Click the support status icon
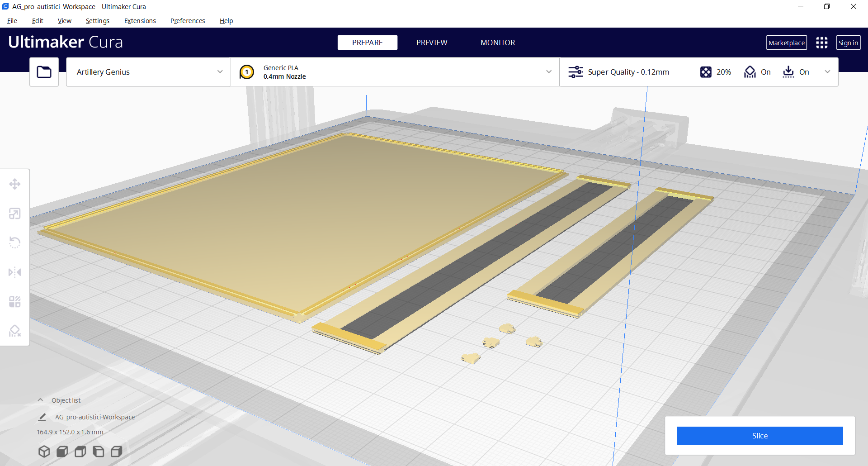This screenshot has width=868, height=466. coord(750,72)
